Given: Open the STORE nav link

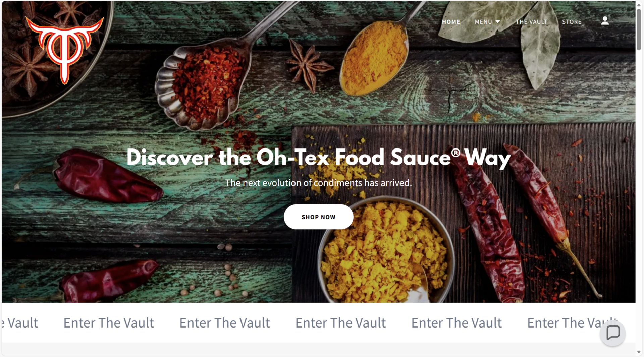Looking at the screenshot, I should click(x=572, y=22).
